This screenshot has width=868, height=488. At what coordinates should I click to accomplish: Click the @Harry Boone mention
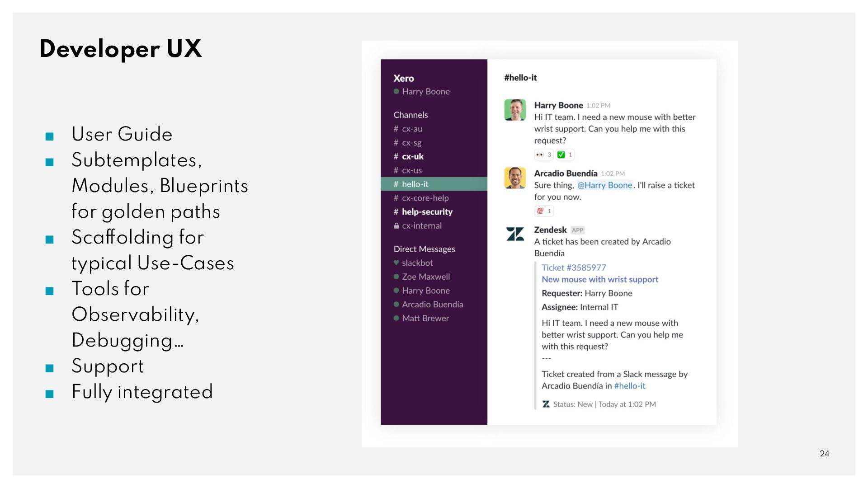[x=604, y=185]
